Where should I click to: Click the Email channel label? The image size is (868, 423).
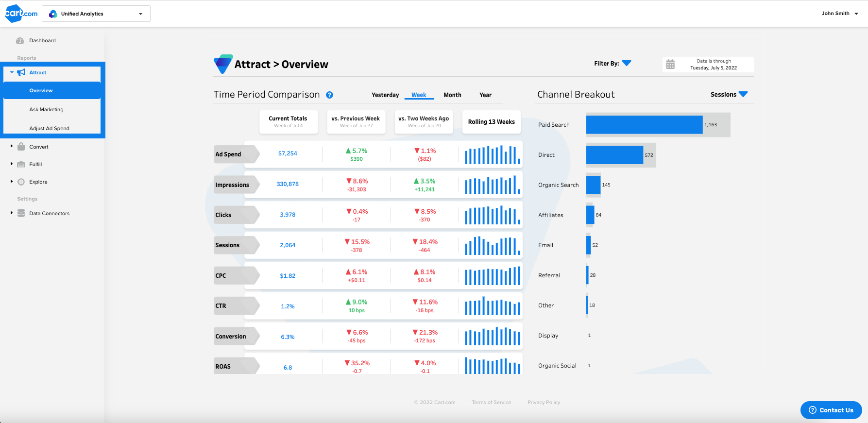pyautogui.click(x=545, y=245)
